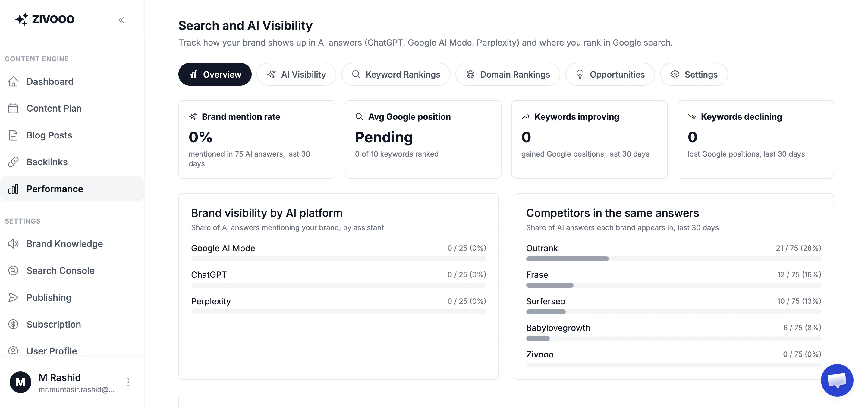Screen dimensions: 868x409
Task: Collapse the sidebar with double-chevron icon
Action: click(x=121, y=20)
